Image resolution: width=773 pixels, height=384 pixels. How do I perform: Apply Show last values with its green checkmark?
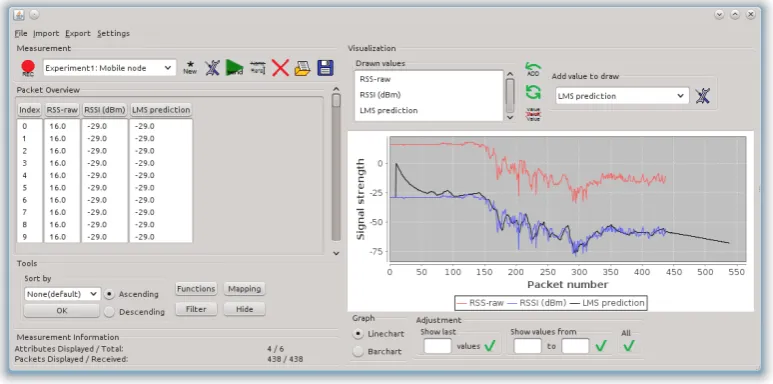490,346
